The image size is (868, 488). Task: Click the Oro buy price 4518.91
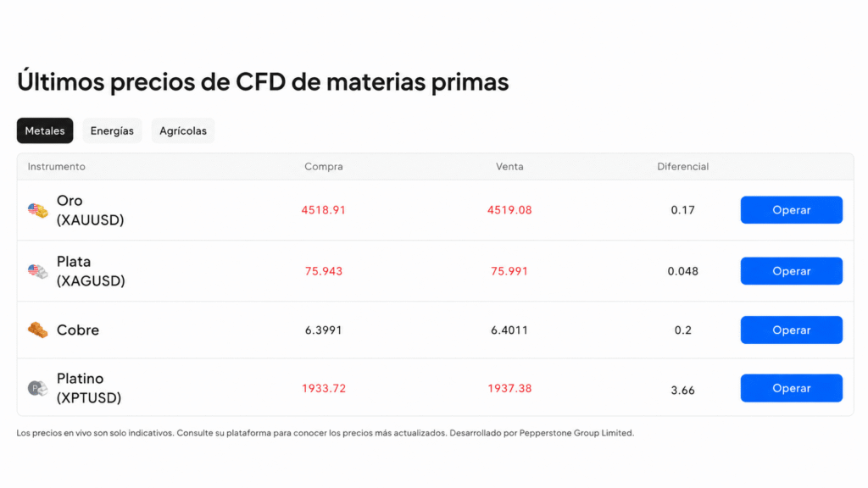point(323,210)
